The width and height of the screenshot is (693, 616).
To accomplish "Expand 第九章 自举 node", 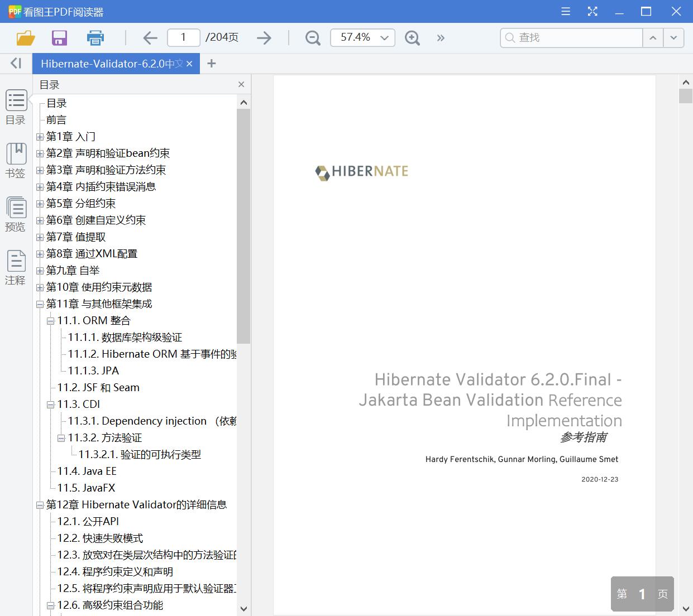I will (x=40, y=271).
